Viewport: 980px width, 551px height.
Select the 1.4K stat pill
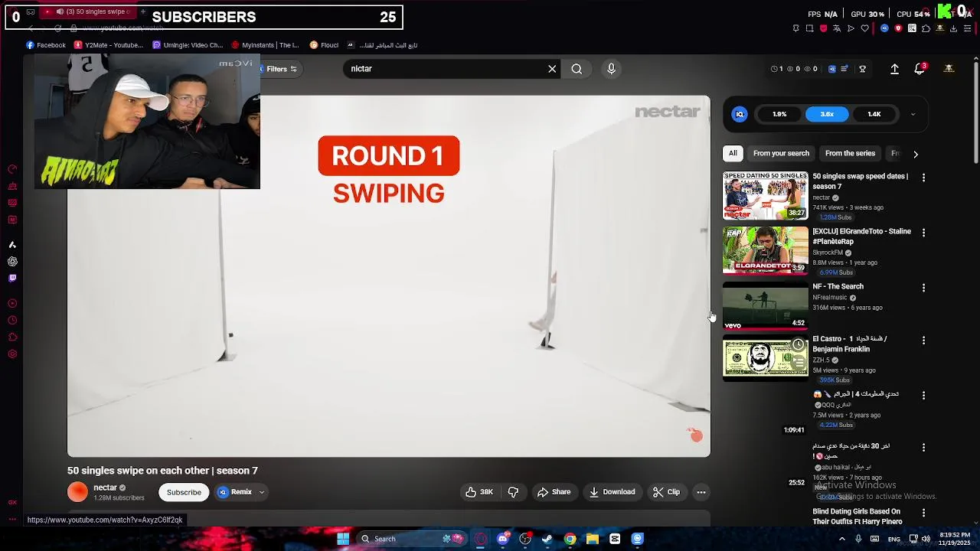click(x=874, y=114)
